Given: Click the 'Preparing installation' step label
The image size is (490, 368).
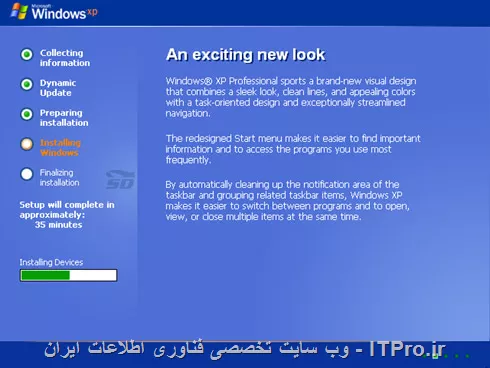Looking at the screenshot, I should pyautogui.click(x=64, y=118).
